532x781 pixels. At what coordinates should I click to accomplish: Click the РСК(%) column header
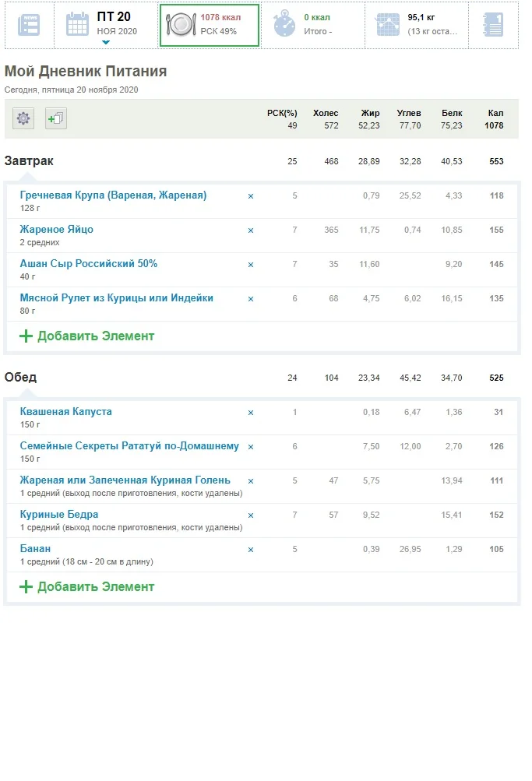[x=282, y=113]
